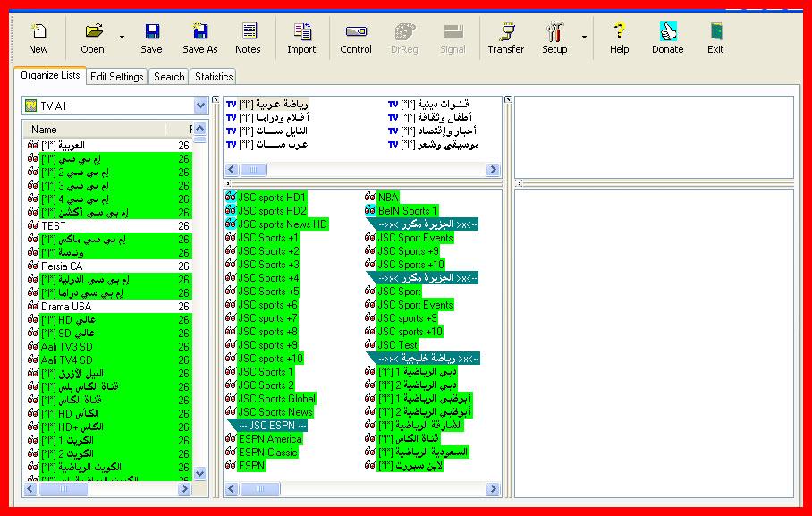812x516 pixels.
Task: Click the greyed-out Signal toolbar icon
Action: pos(453,31)
